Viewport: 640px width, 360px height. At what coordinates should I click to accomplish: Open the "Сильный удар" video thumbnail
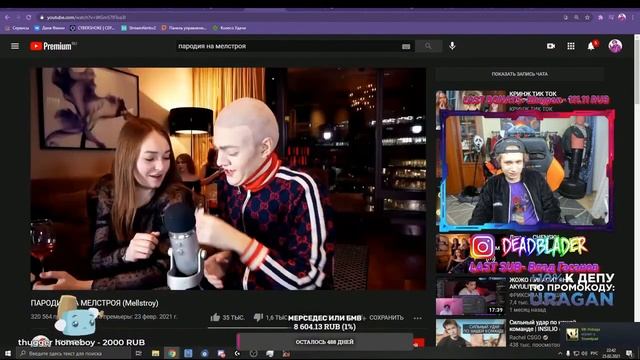point(471,333)
